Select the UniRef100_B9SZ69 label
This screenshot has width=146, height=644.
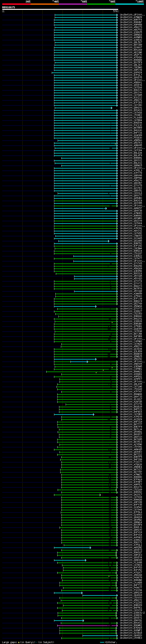click(131, 50)
